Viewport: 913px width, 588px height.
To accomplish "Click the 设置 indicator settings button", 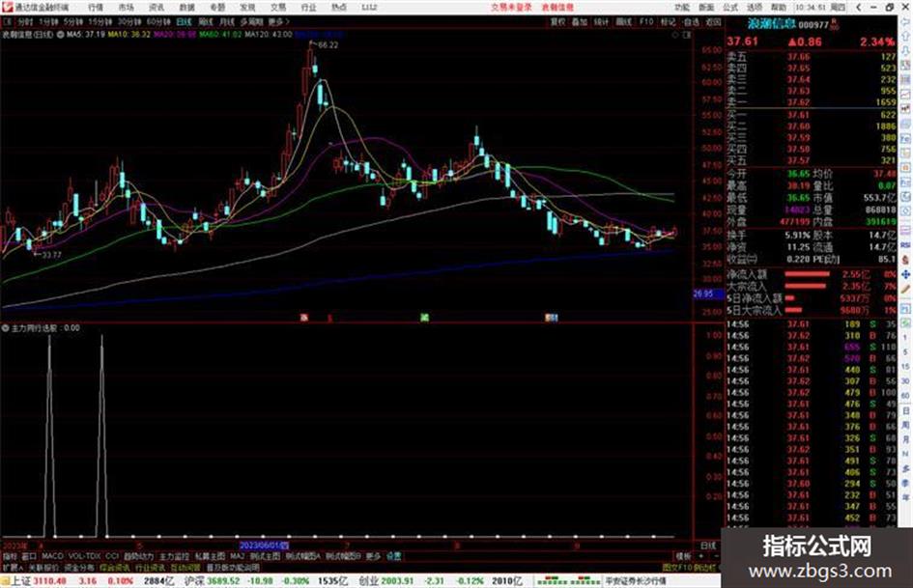I will click(393, 556).
